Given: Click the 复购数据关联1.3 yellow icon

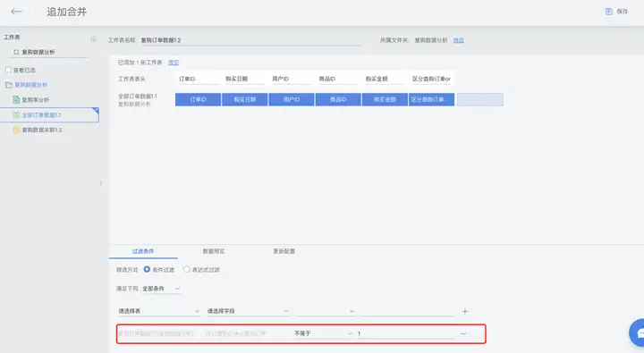Looking at the screenshot, I should click(16, 130).
